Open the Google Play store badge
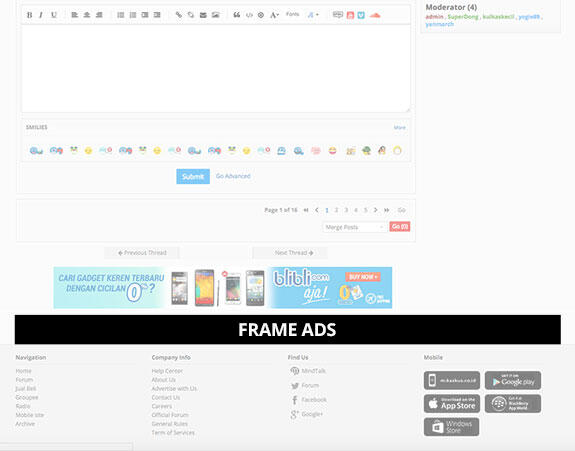 [513, 381]
